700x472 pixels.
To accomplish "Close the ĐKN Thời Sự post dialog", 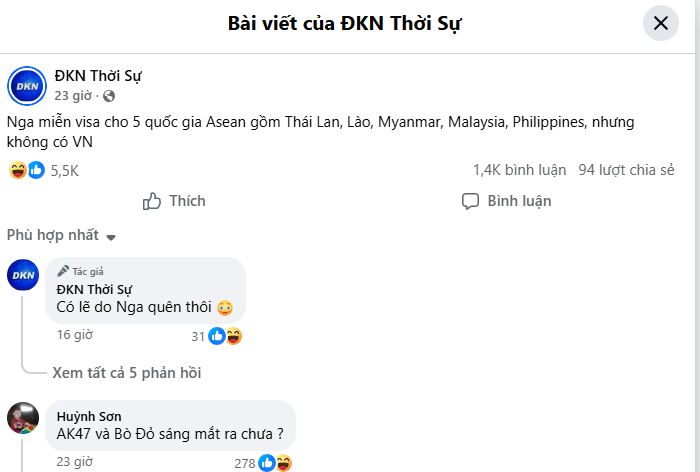I will pyautogui.click(x=661, y=23).
